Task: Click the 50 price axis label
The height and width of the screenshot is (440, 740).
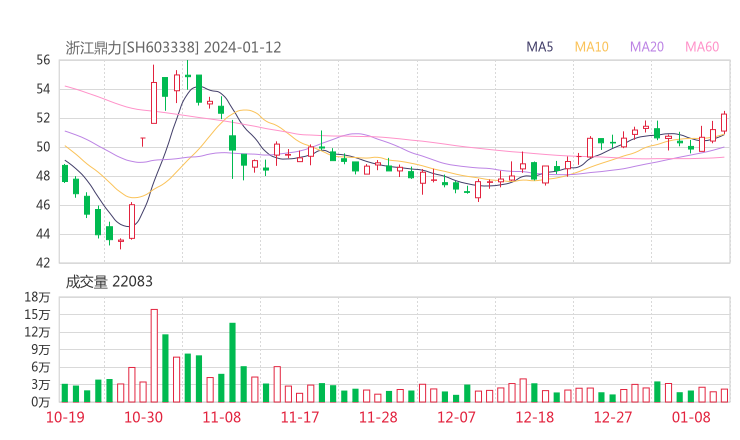Action: (43, 147)
